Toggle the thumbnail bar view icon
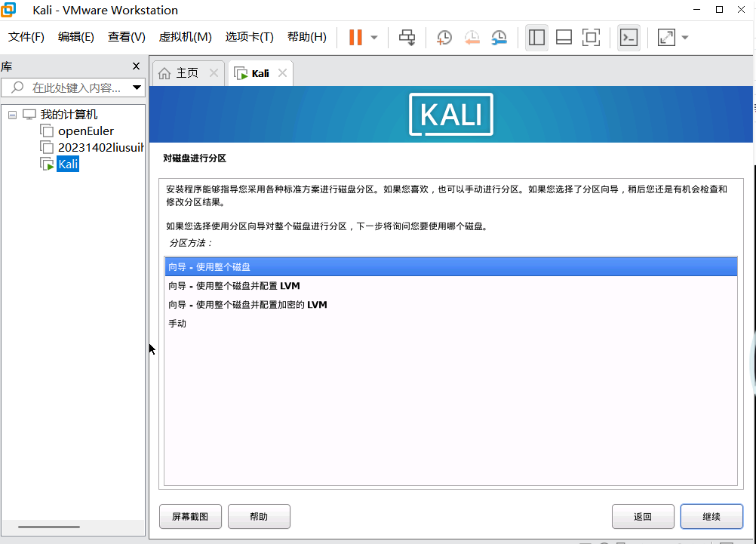 pyautogui.click(x=564, y=37)
